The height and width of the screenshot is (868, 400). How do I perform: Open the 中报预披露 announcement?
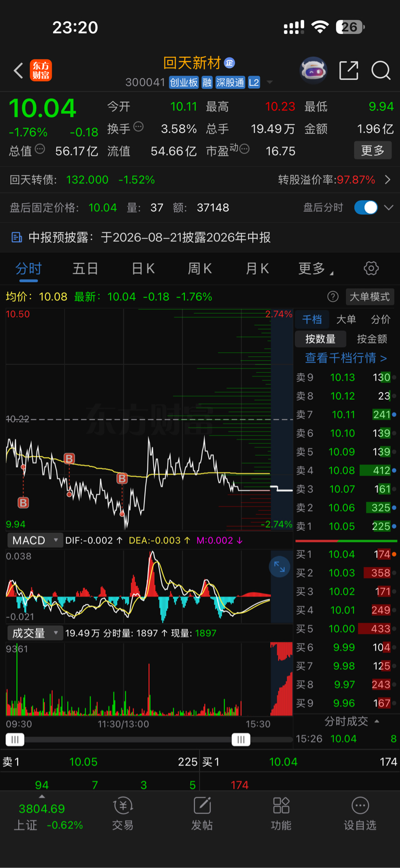(200, 238)
